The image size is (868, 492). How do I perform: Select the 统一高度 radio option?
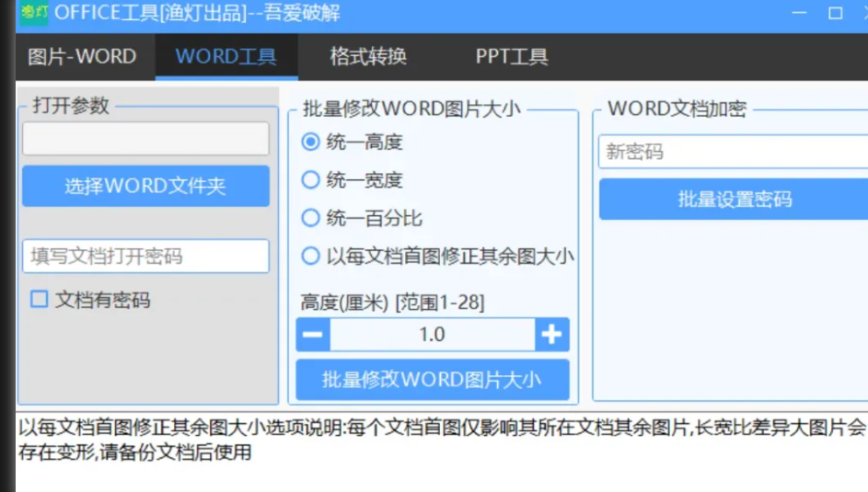pyautogui.click(x=310, y=142)
